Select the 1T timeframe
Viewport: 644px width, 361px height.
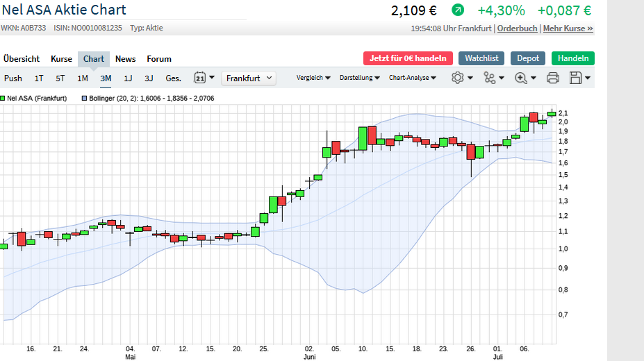39,78
